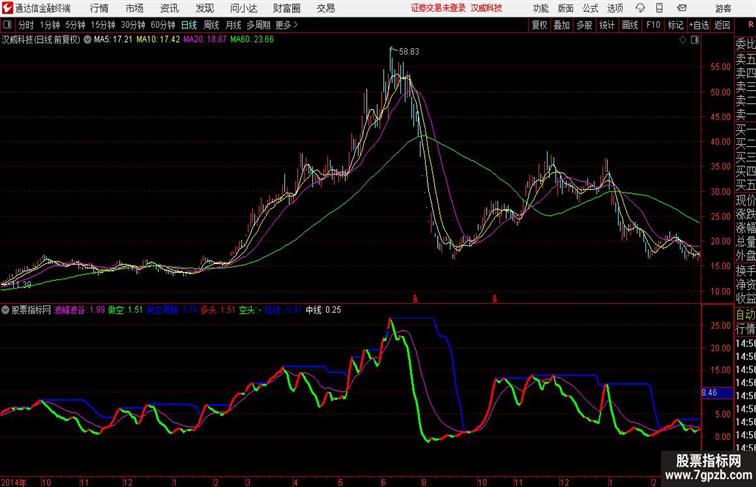The image size is (756, 487).
Task: Open the 公式 menu
Action: [x=590, y=8]
